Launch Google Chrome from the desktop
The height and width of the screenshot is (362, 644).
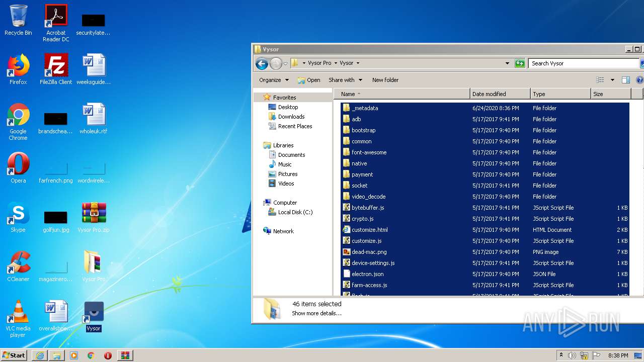(x=18, y=122)
